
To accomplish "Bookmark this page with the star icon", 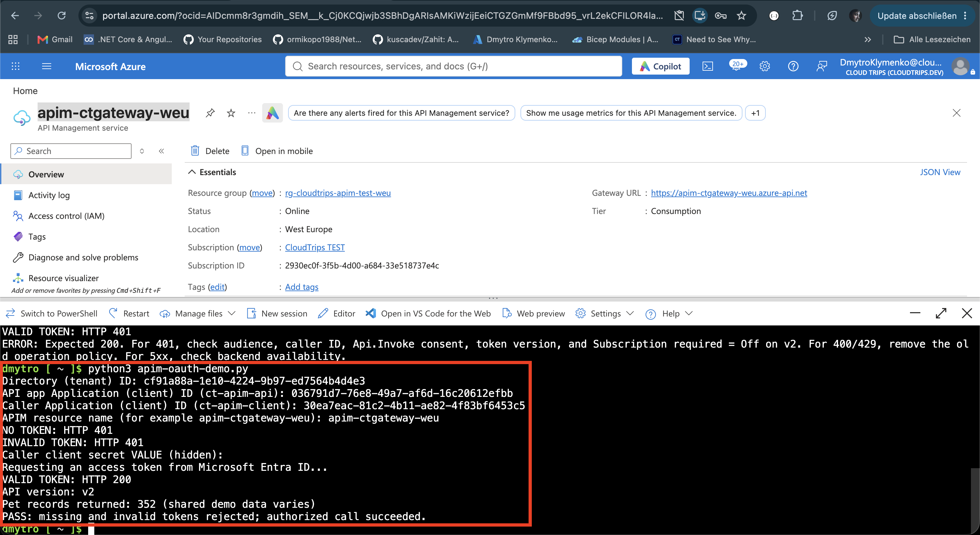I will 741,16.
